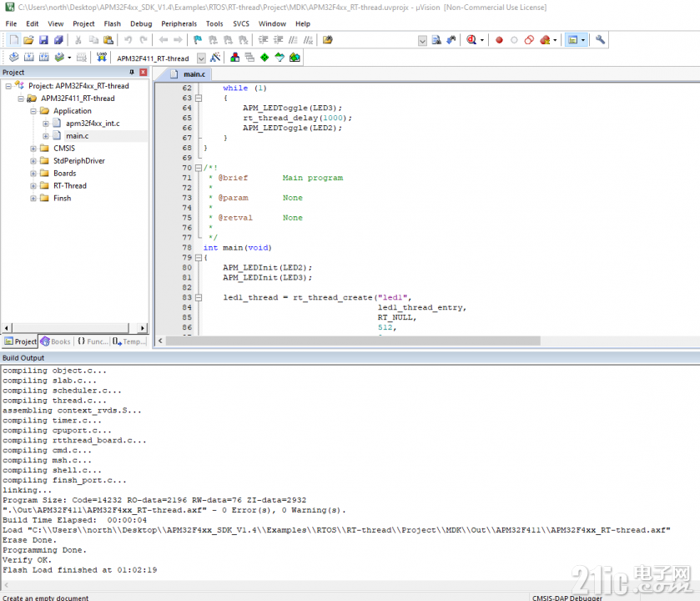Click the Uncomment selection icon
Screen dimensions: 700x601
[308, 40]
